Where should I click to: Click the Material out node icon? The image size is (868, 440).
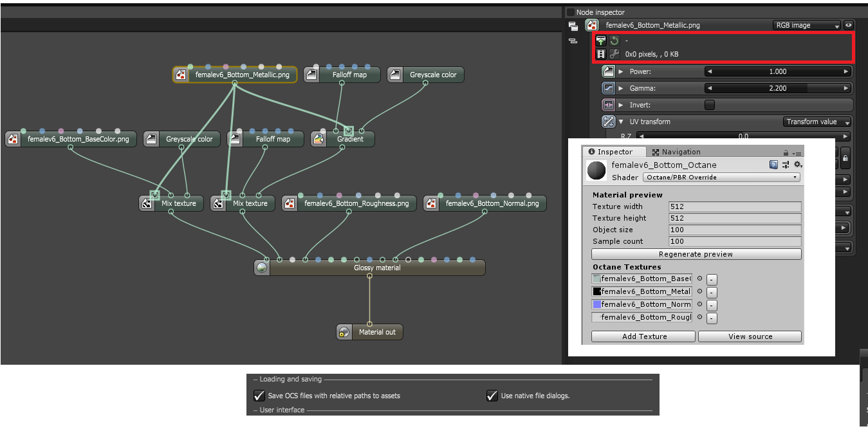(x=344, y=332)
